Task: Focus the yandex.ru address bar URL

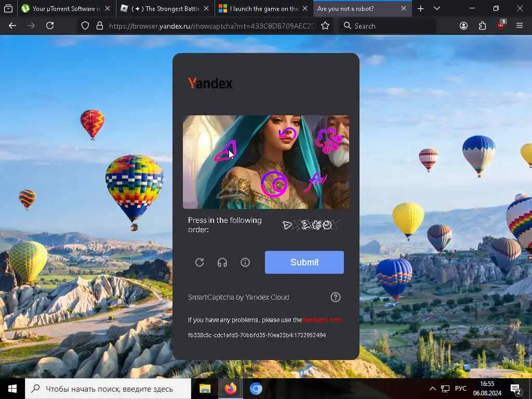Action: click(x=212, y=26)
